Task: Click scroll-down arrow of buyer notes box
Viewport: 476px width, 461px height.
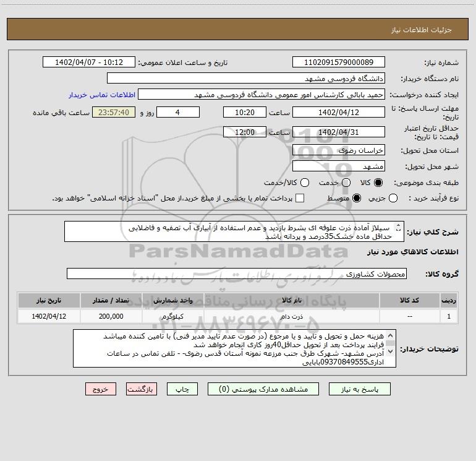Action: pos(391,351)
